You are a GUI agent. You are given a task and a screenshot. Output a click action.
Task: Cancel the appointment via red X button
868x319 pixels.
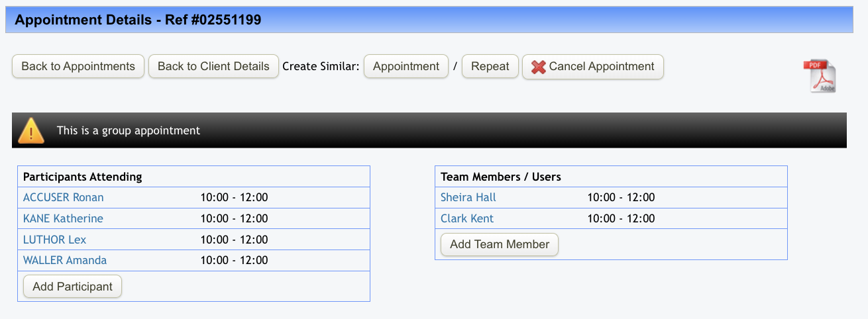(592, 67)
